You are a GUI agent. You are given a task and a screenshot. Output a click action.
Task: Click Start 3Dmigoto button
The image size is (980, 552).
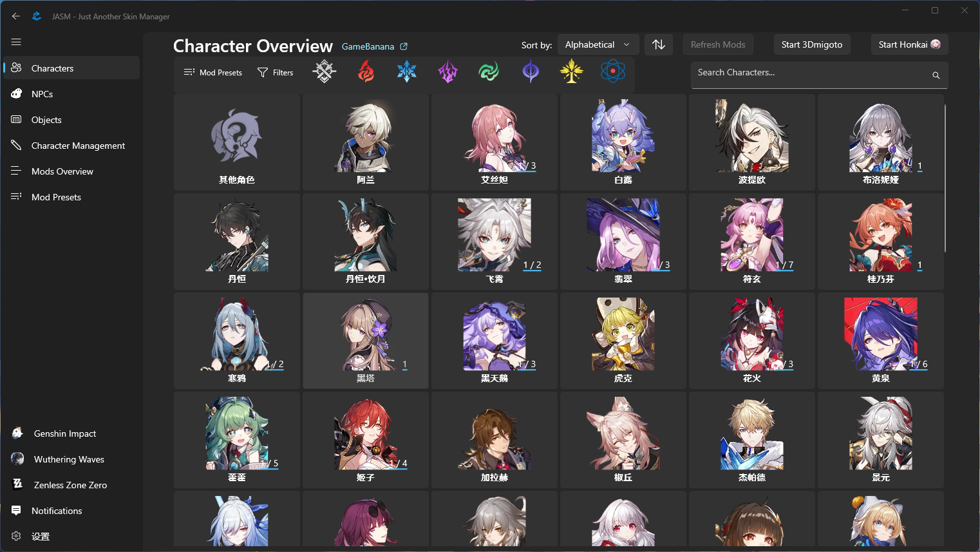pos(812,44)
